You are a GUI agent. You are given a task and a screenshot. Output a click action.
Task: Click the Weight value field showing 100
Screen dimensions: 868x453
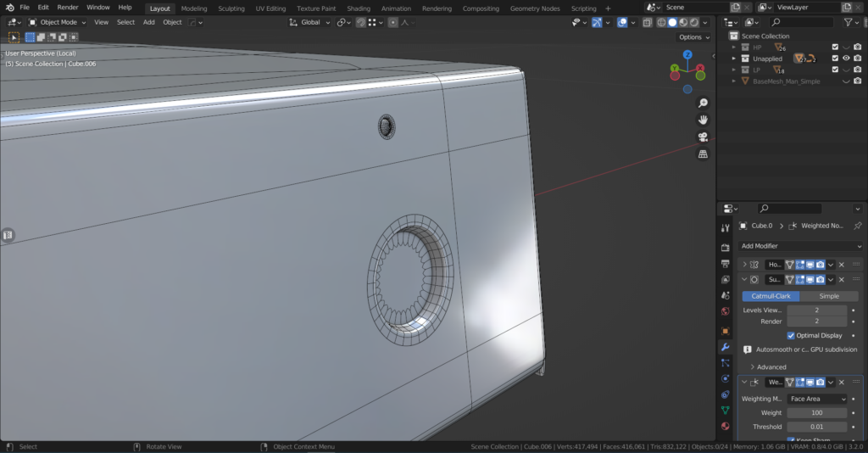[816, 412]
